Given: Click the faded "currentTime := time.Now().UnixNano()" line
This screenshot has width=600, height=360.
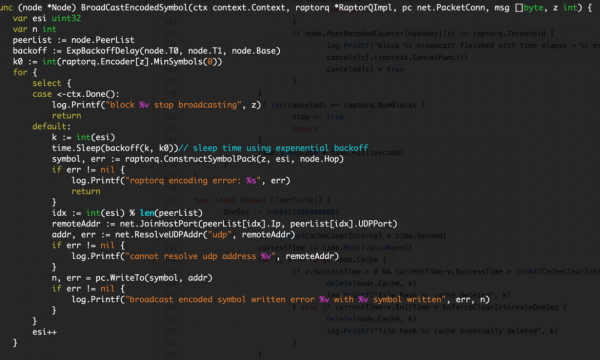Looking at the screenshot, I should pyautogui.click(x=335, y=248).
